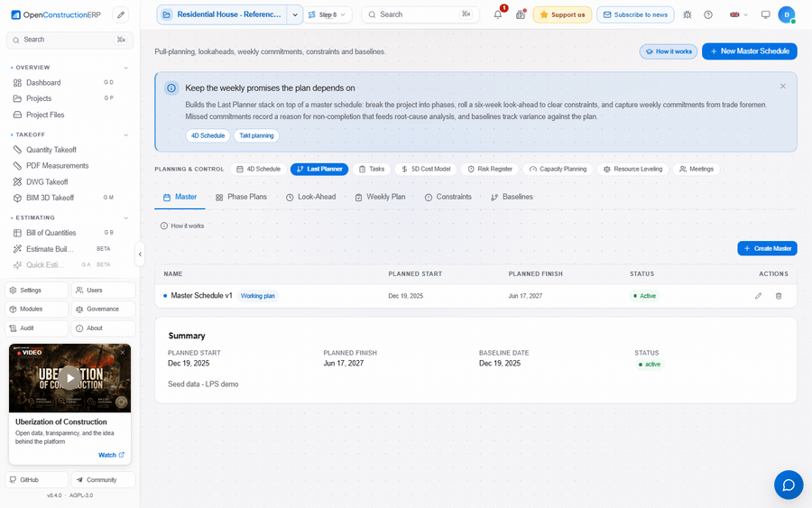Click the top bar Search field
This screenshot has width=812, height=508.
[x=420, y=14]
